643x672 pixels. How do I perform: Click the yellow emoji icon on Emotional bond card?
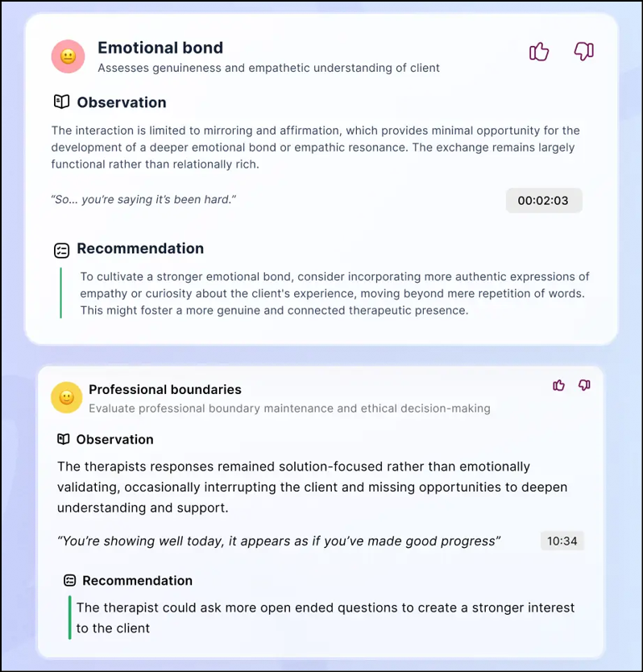coord(68,56)
